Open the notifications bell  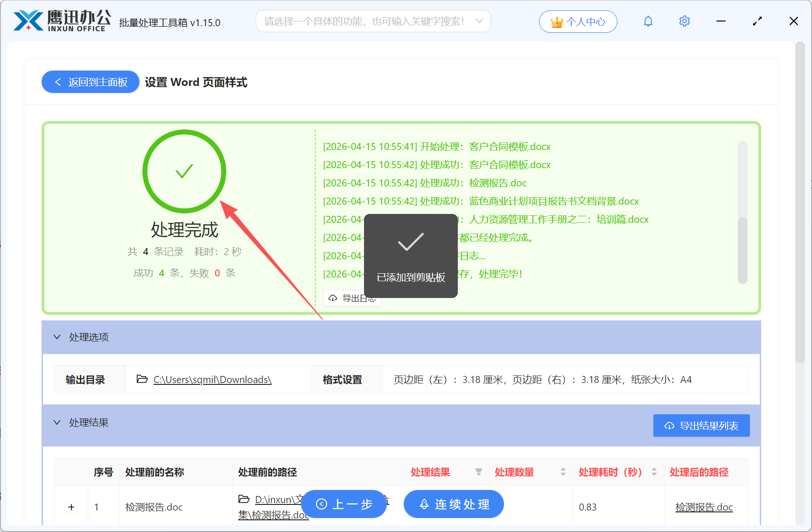click(x=648, y=21)
